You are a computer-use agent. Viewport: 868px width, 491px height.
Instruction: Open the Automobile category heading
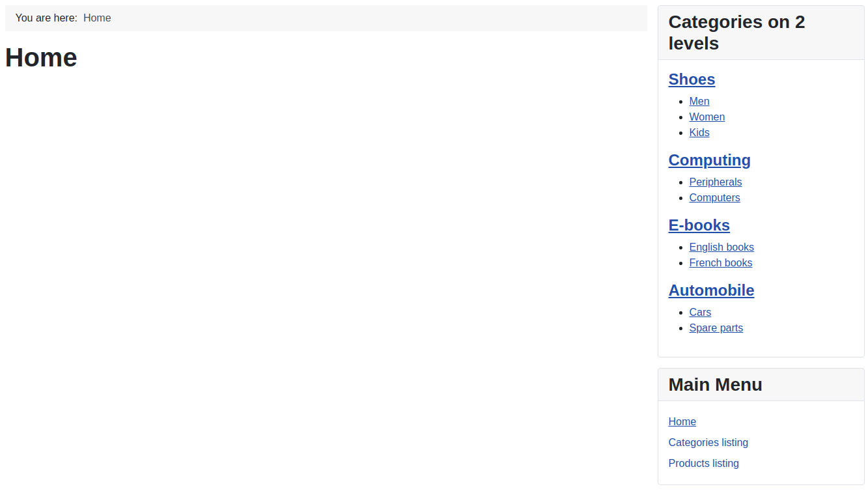(x=711, y=290)
